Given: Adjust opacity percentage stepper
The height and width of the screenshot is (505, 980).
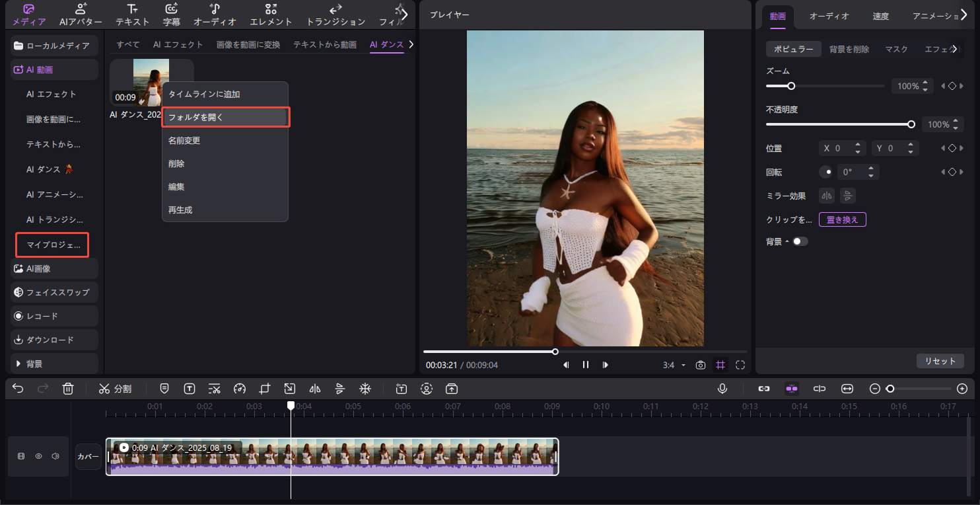Looking at the screenshot, I should click(x=956, y=124).
